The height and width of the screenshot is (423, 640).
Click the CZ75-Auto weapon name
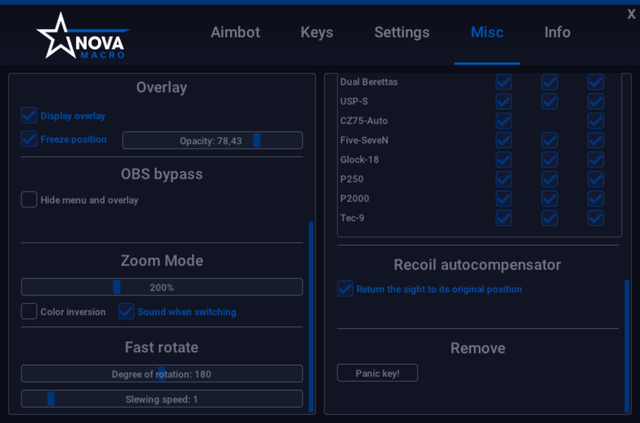point(364,121)
